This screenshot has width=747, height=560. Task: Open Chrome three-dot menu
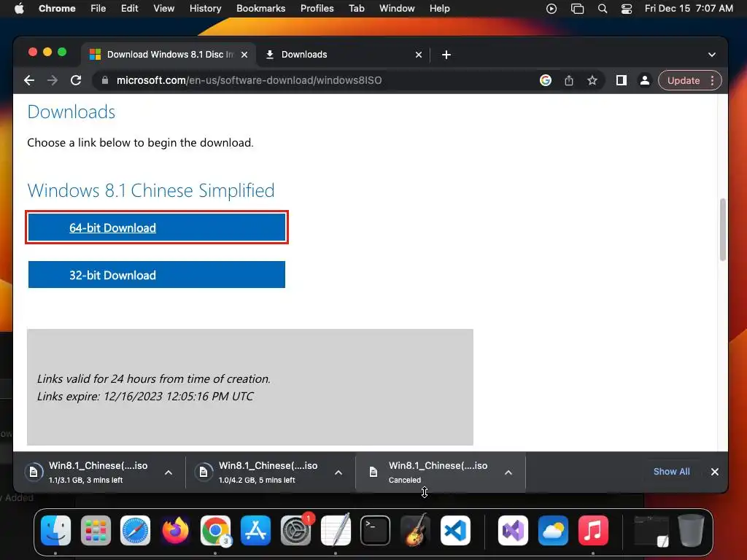pyautogui.click(x=712, y=80)
